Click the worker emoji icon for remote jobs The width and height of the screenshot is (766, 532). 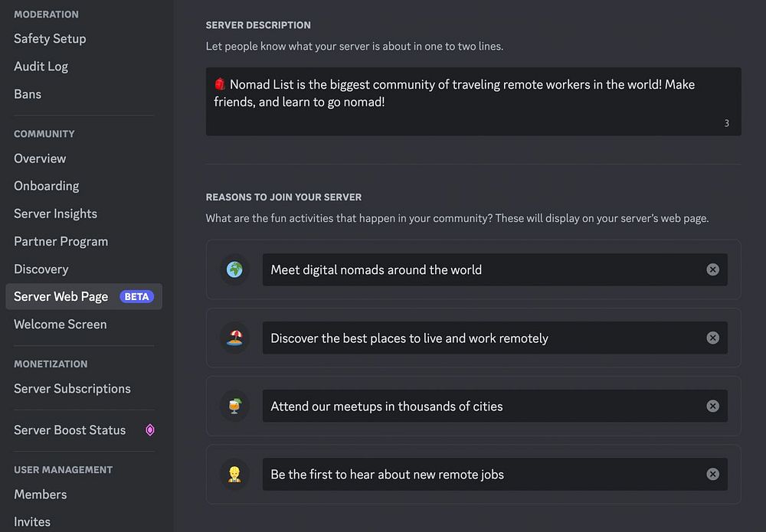point(234,475)
